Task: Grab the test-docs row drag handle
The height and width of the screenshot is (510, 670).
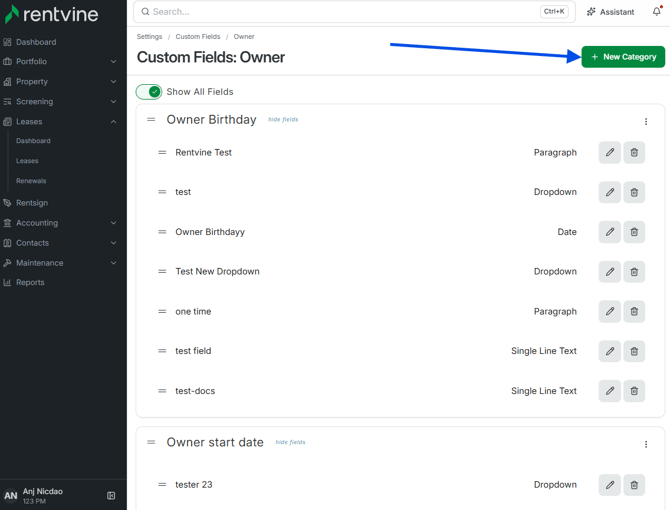Action: pyautogui.click(x=162, y=391)
